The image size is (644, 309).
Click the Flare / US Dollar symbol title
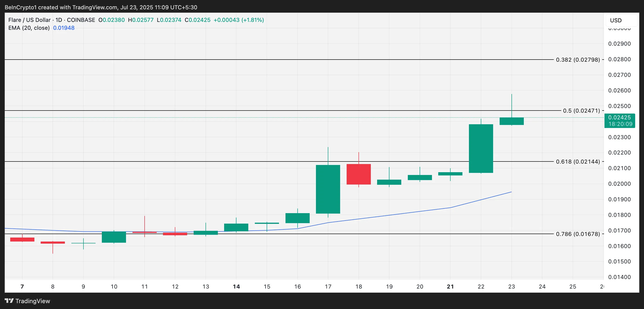pos(52,20)
